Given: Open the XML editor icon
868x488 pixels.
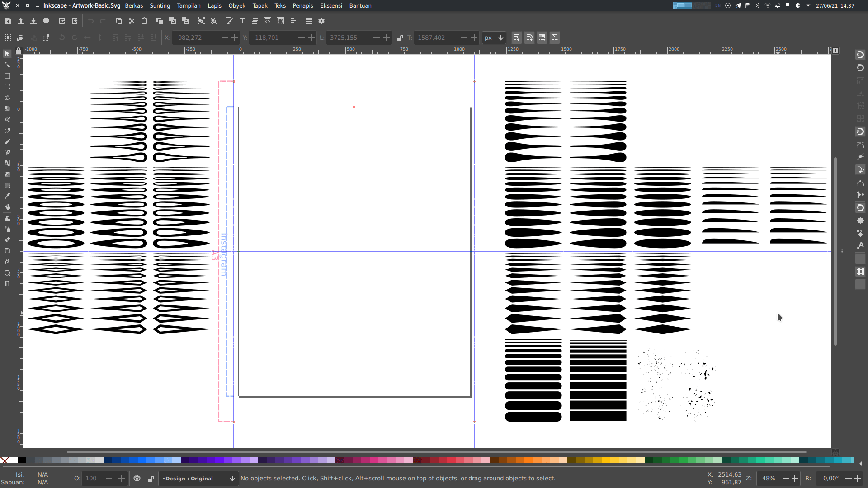Looking at the screenshot, I should click(268, 21).
